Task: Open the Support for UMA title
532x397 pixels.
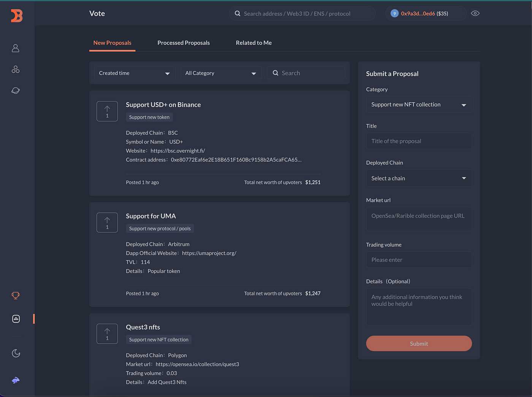Action: (x=151, y=216)
